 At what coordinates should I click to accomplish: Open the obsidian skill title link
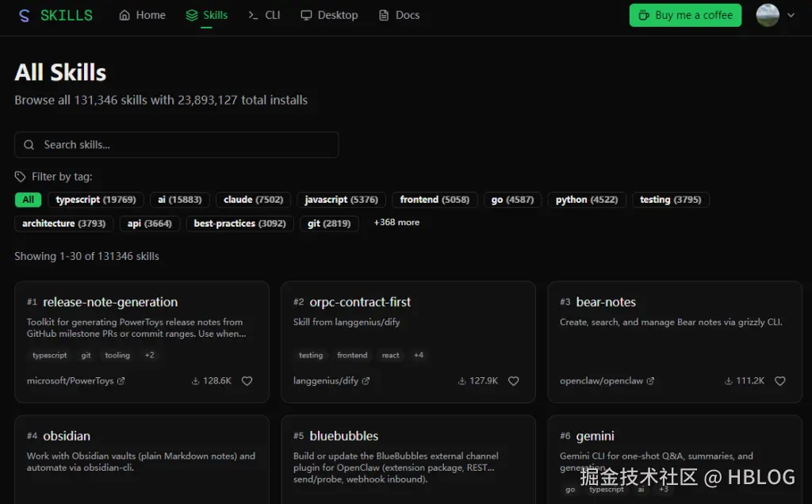click(x=67, y=436)
